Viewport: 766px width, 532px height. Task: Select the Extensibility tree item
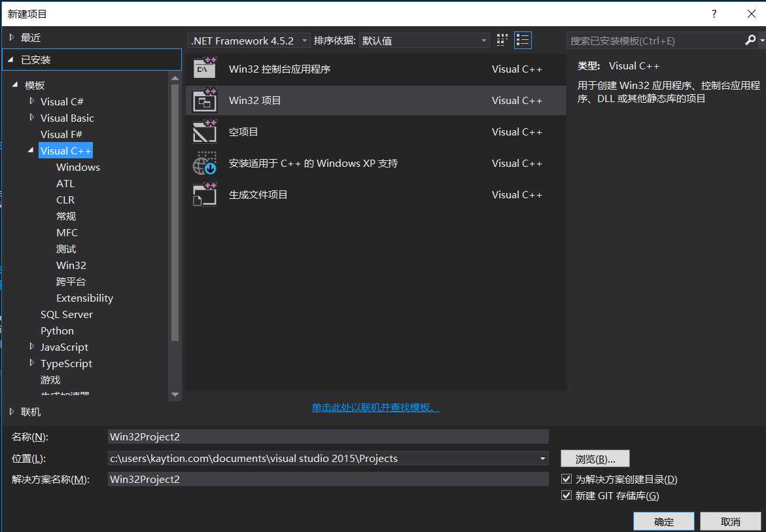click(x=84, y=298)
